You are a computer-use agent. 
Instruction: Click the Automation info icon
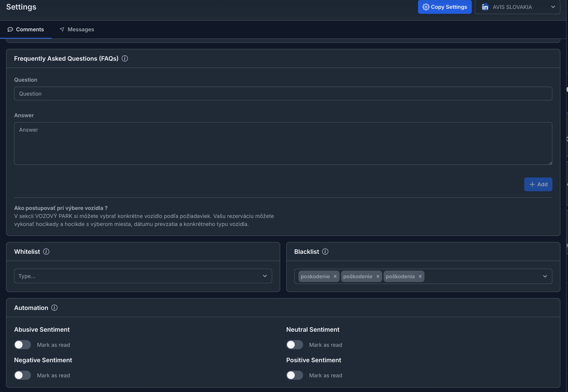click(x=54, y=308)
